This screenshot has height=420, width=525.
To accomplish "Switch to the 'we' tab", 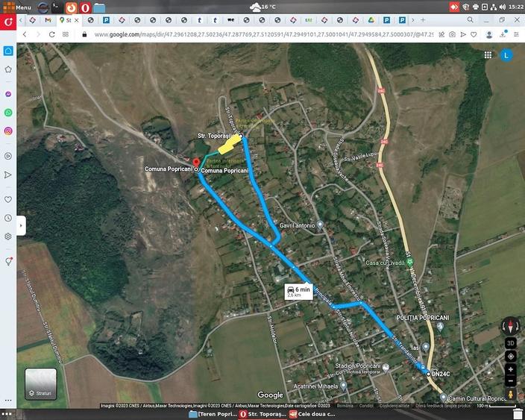I will coord(230,20).
